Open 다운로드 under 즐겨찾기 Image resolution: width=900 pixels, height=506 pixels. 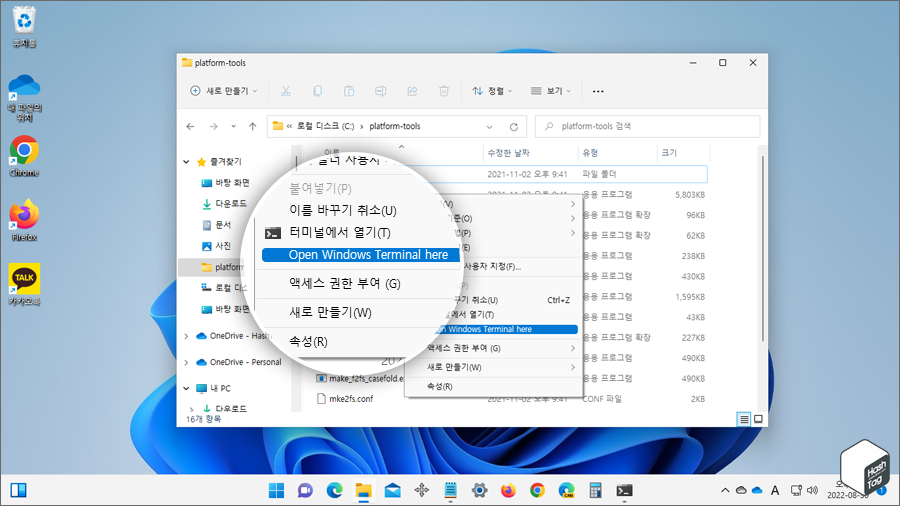pos(224,204)
